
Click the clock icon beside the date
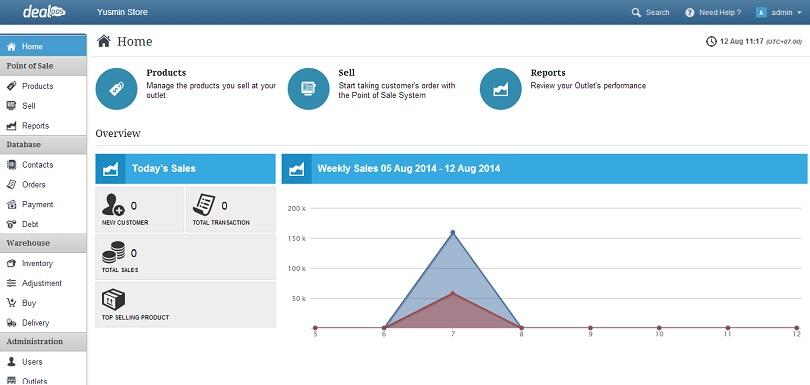[x=711, y=41]
